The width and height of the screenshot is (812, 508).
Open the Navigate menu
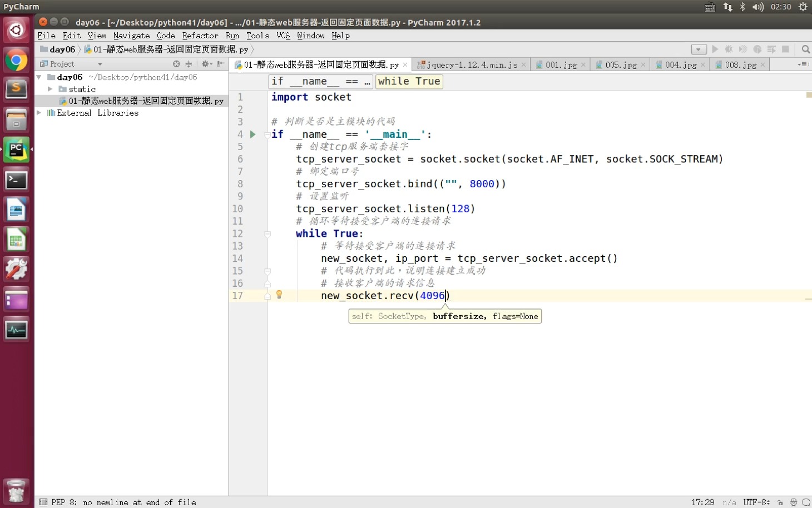[131, 36]
